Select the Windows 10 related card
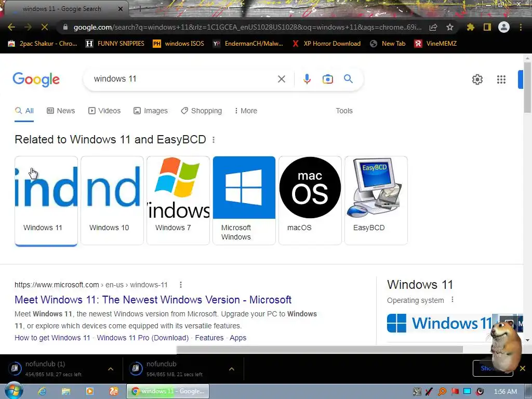532x399 pixels. 112,201
